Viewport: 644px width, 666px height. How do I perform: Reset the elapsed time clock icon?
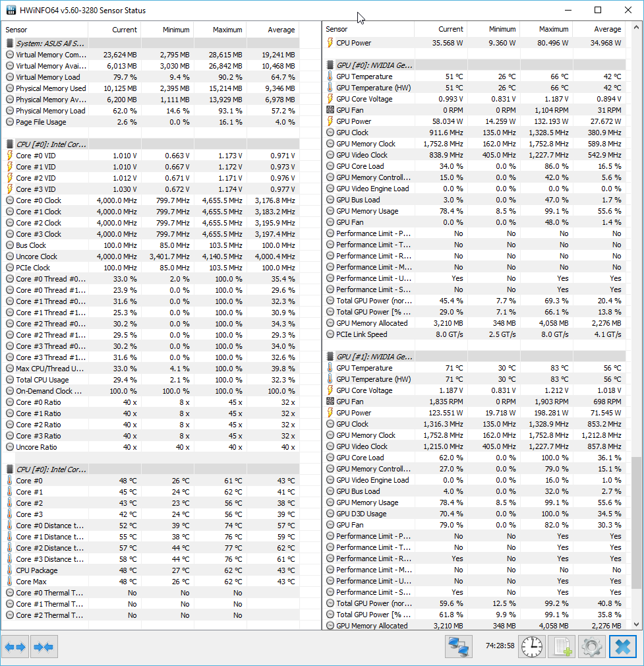pos(531,647)
